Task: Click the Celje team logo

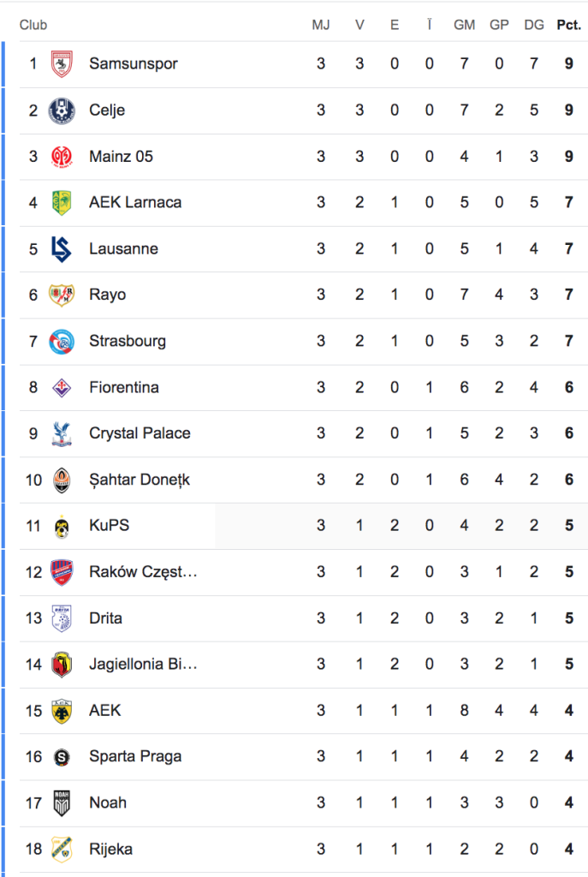Action: coord(62,110)
